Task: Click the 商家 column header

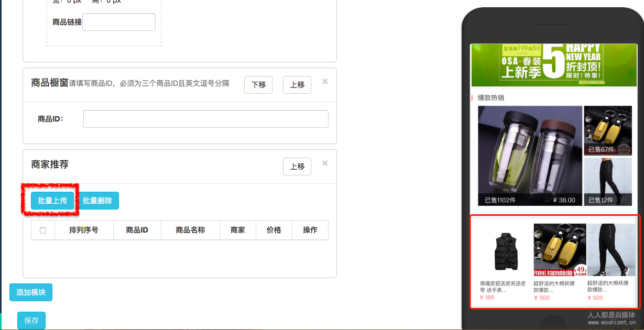Action: click(x=238, y=230)
